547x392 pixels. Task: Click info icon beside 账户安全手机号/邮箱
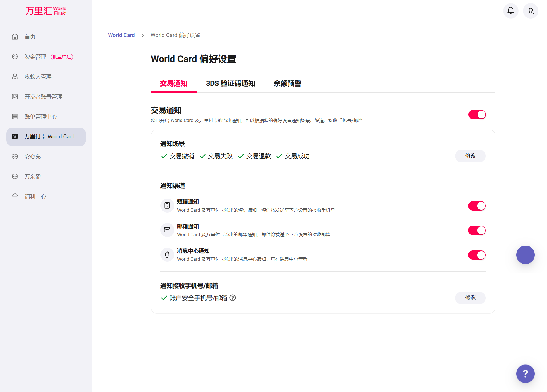233,298
